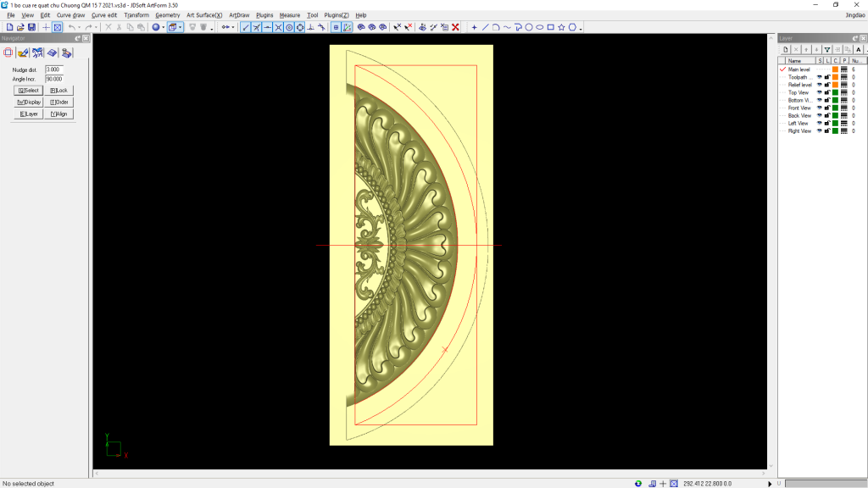868x488 pixels.
Task: Click the Angle Incr. input field
Action: click(x=54, y=79)
